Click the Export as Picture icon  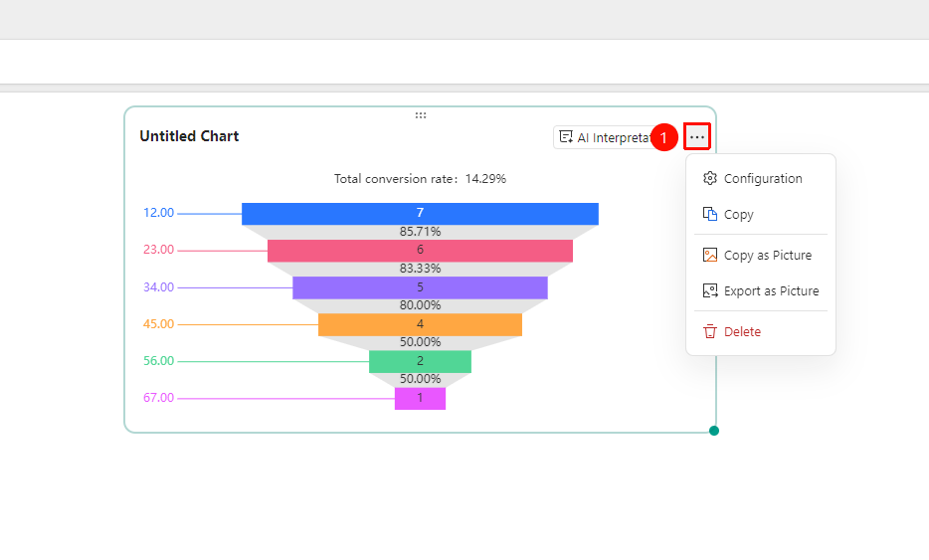click(x=710, y=290)
